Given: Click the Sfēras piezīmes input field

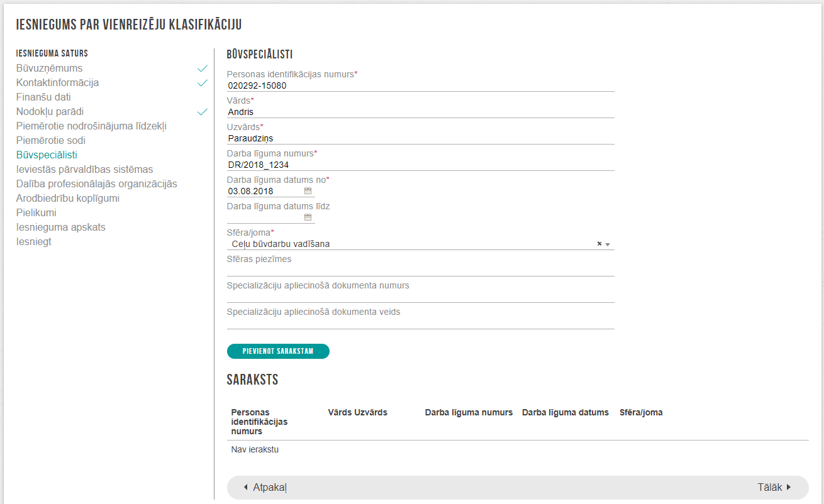Looking at the screenshot, I should (x=420, y=270).
